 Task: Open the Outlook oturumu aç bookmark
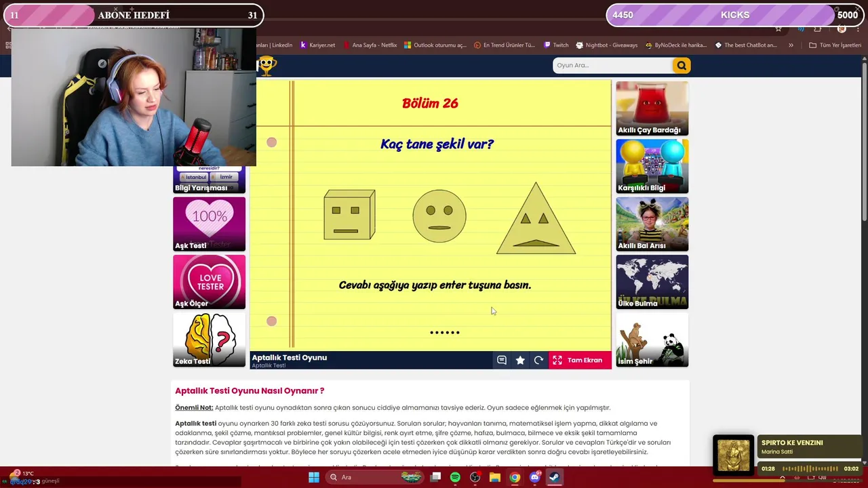pyautogui.click(x=435, y=45)
